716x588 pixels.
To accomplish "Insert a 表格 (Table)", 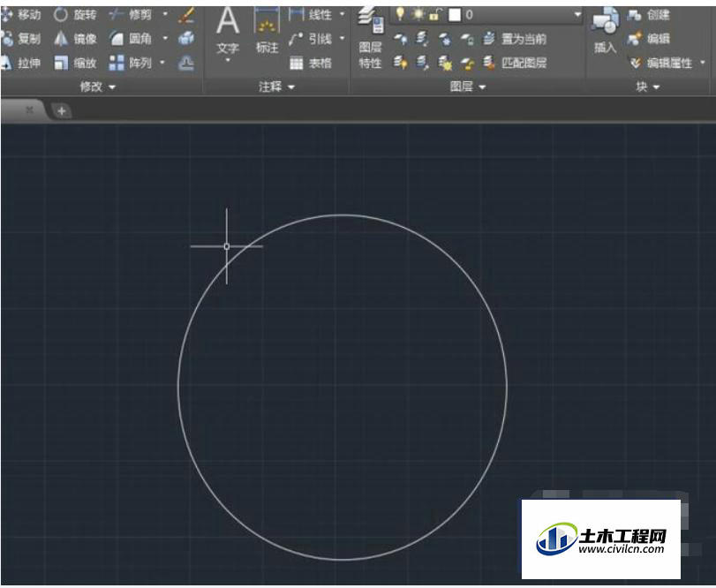I will [311, 63].
